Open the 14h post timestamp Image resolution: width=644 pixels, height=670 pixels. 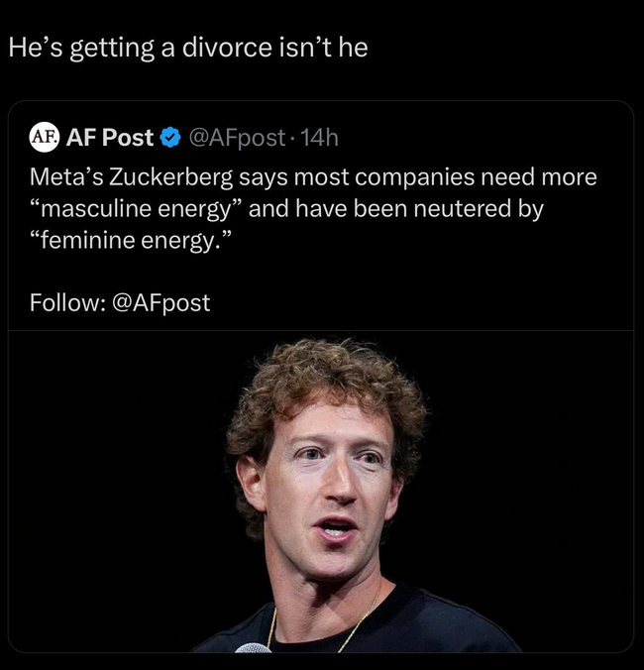tap(319, 138)
